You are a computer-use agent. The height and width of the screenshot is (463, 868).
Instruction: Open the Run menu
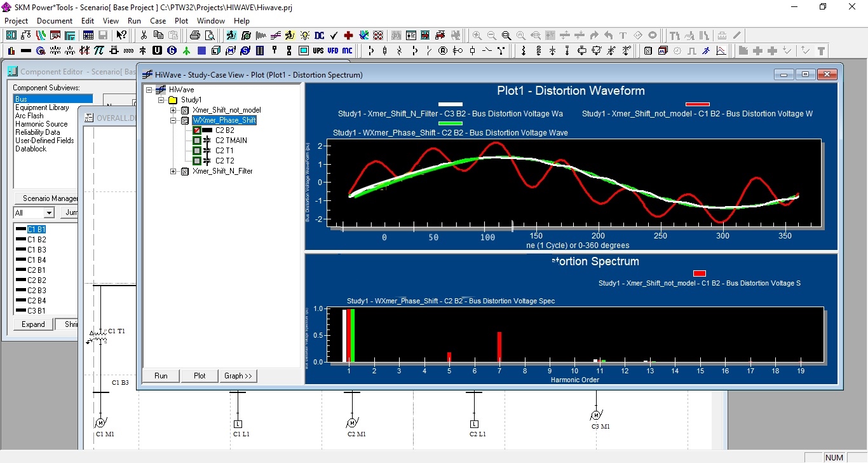(x=134, y=20)
